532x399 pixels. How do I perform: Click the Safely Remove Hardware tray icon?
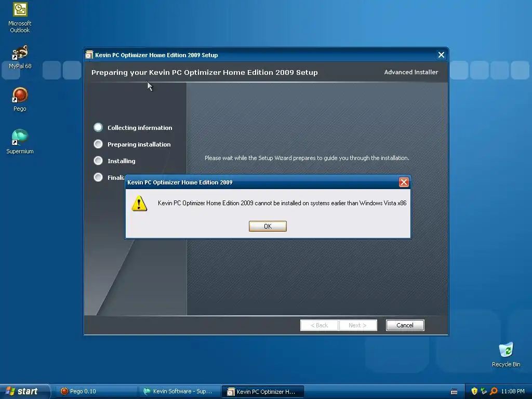coord(484,391)
